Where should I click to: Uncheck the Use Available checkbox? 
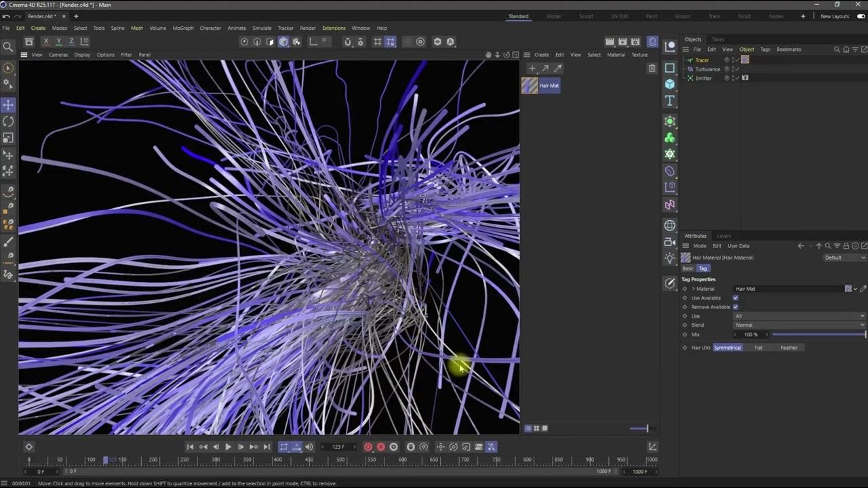pos(735,298)
